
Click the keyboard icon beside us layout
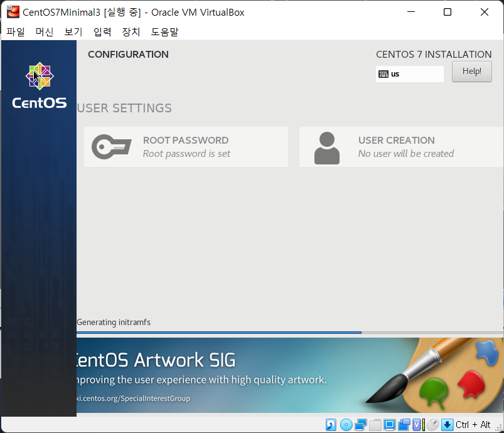pos(383,74)
